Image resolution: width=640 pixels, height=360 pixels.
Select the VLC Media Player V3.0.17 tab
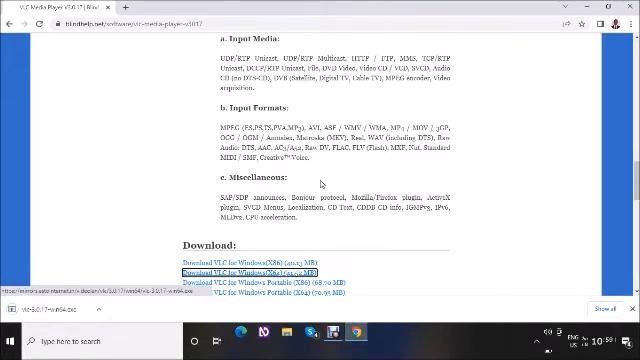pyautogui.click(x=60, y=7)
